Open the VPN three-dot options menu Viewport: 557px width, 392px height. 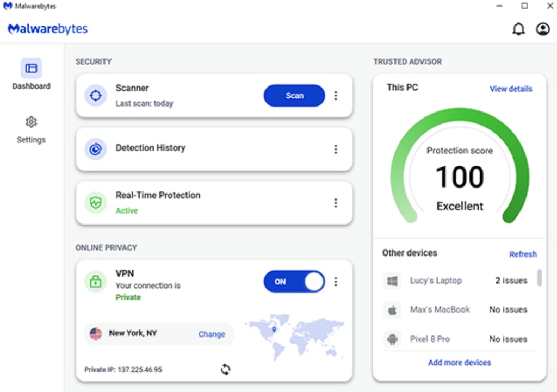[x=336, y=282]
